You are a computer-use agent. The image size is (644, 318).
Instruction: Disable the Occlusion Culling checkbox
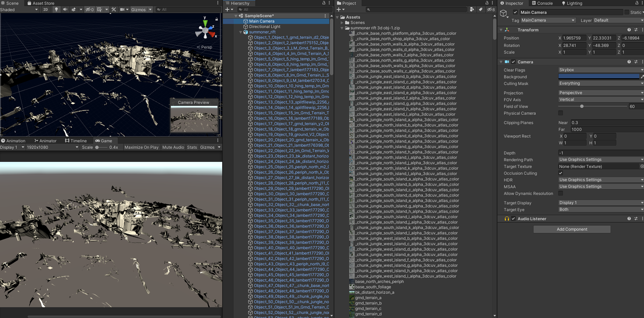560,173
